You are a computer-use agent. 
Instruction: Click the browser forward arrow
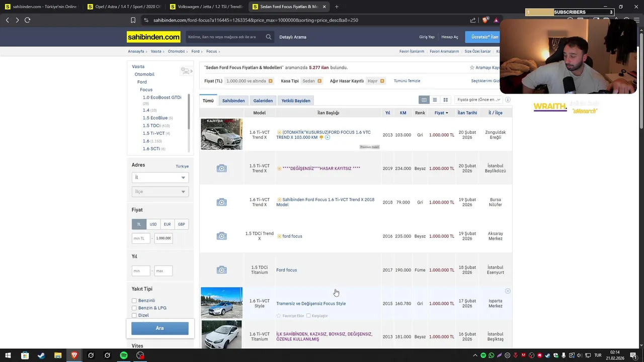coord(17,20)
